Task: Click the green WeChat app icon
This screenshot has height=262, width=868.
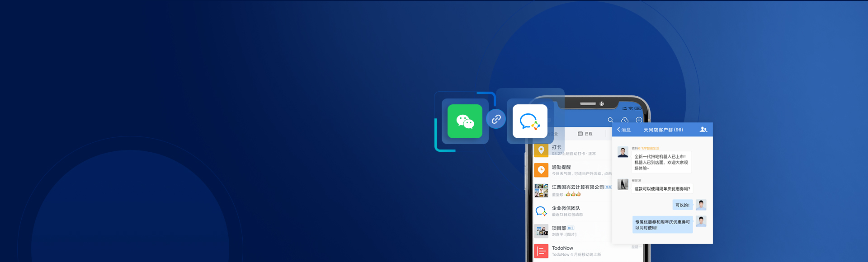Action: pos(465,121)
